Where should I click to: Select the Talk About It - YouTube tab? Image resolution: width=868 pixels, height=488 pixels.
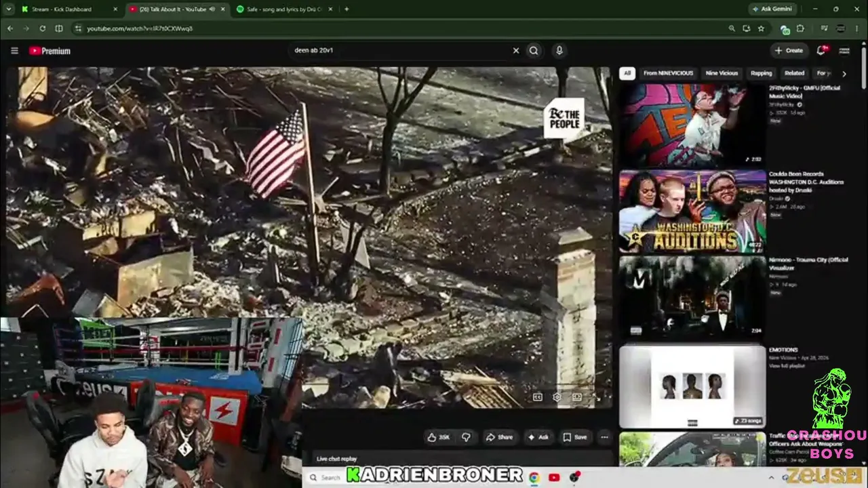(176, 9)
